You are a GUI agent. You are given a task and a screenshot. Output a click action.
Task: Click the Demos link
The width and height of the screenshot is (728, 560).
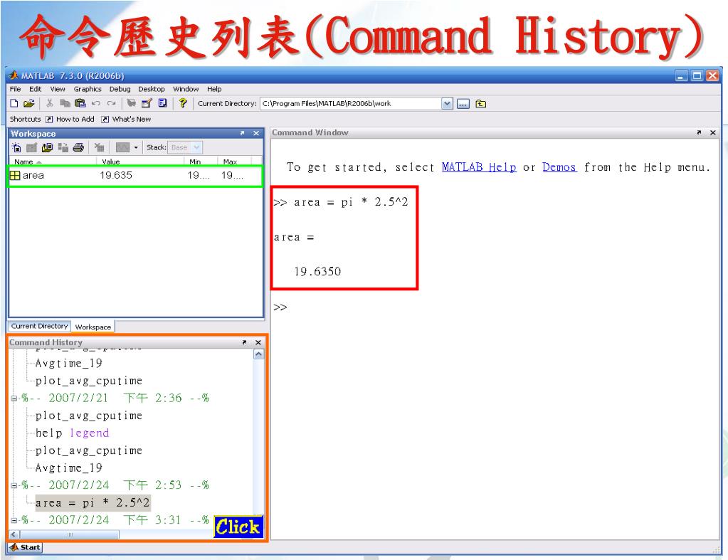tap(559, 167)
